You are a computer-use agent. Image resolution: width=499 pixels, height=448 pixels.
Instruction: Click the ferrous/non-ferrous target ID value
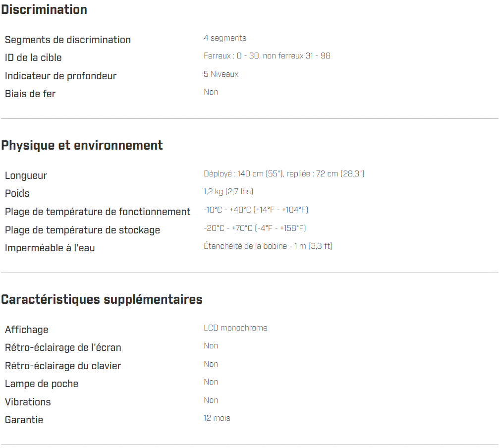point(267,56)
